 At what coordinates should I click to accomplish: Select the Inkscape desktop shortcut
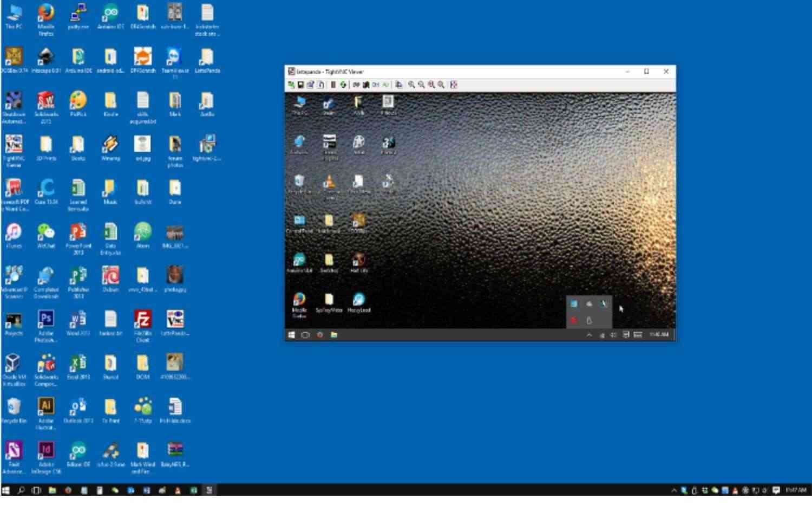tap(46, 60)
